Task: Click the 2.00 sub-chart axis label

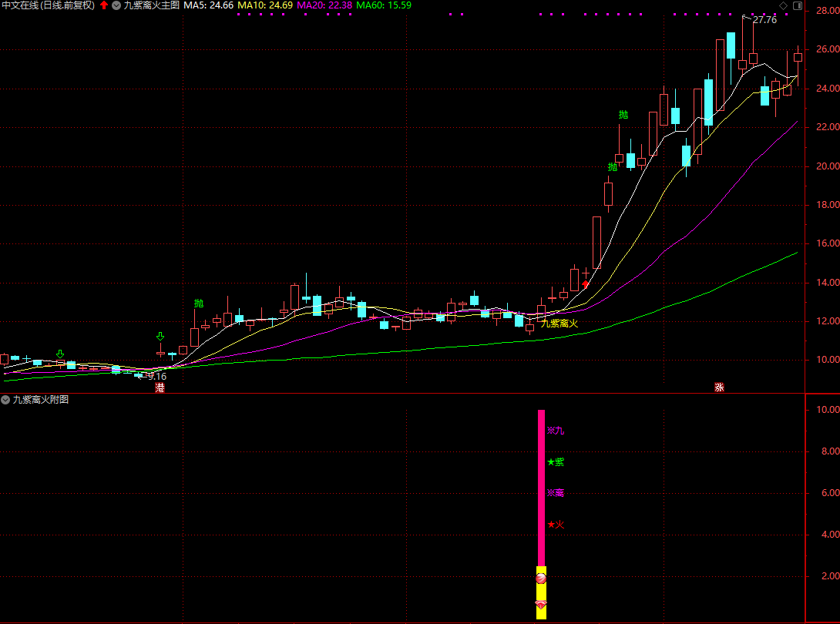Action: click(x=830, y=575)
